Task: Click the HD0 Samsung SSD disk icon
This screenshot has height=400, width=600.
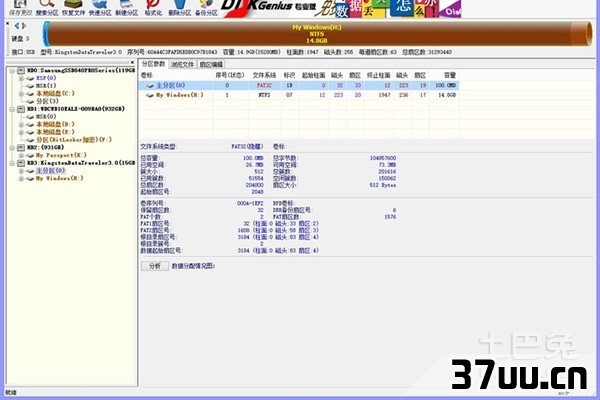Action: tap(21, 70)
